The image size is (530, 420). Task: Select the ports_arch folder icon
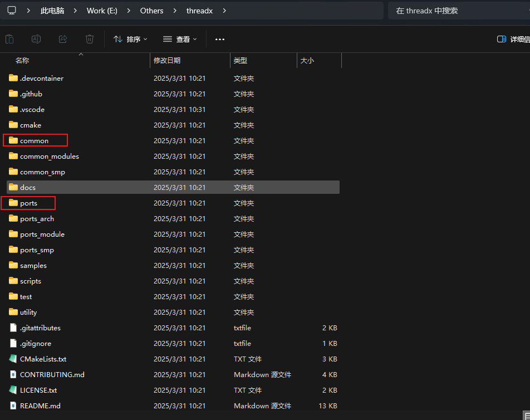(x=13, y=218)
